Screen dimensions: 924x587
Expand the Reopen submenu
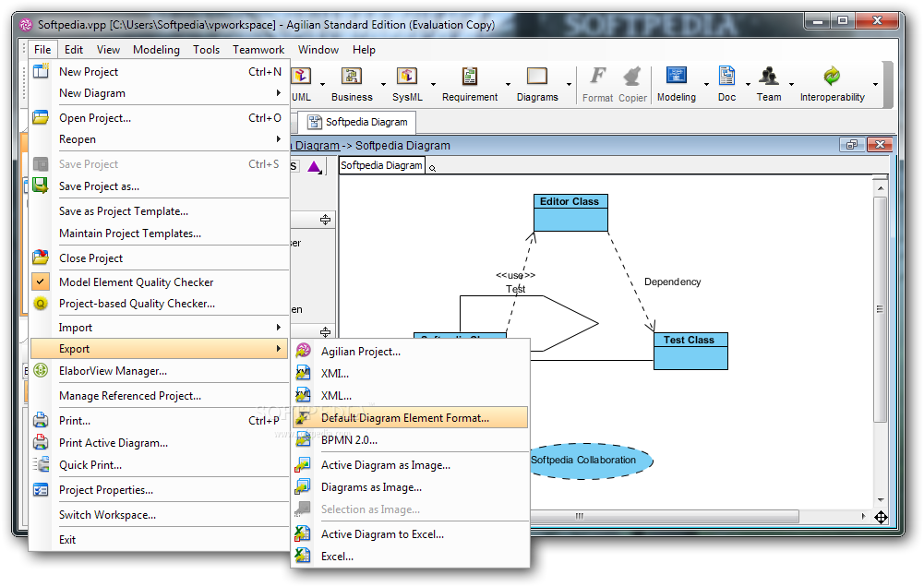[x=160, y=139]
